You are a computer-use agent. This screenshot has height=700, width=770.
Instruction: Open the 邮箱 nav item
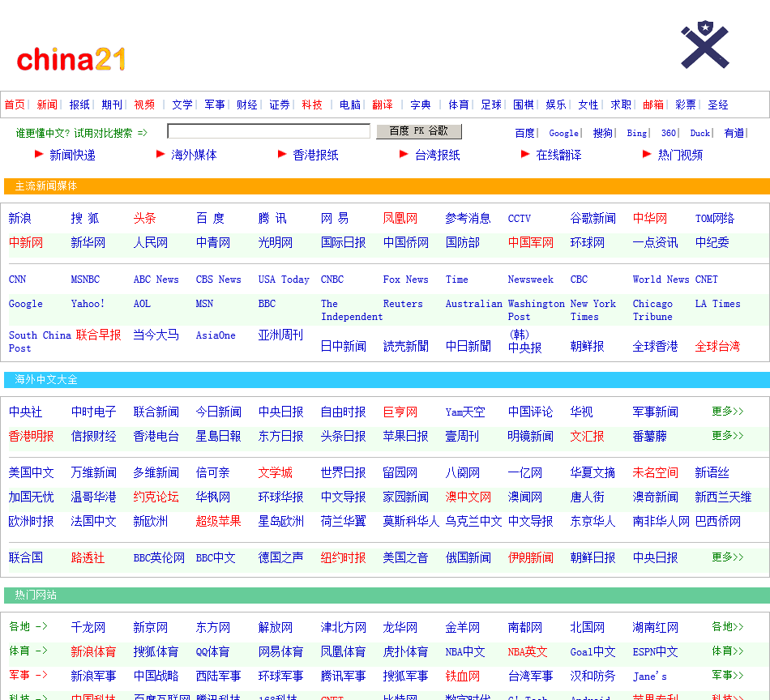[x=653, y=105]
